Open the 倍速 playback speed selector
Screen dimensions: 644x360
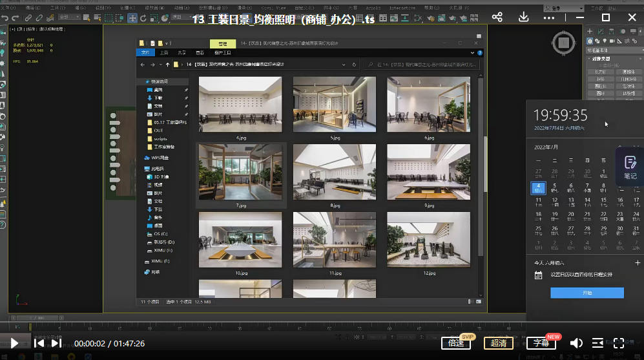point(455,343)
